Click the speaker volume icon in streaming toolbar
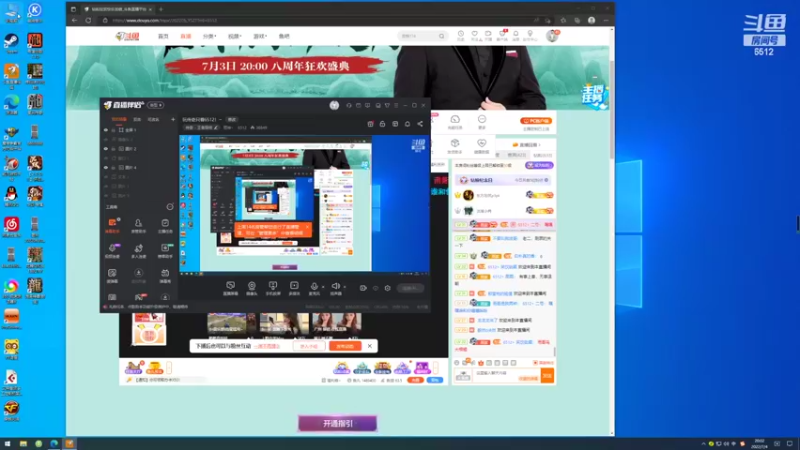The height and width of the screenshot is (450, 800). [335, 286]
